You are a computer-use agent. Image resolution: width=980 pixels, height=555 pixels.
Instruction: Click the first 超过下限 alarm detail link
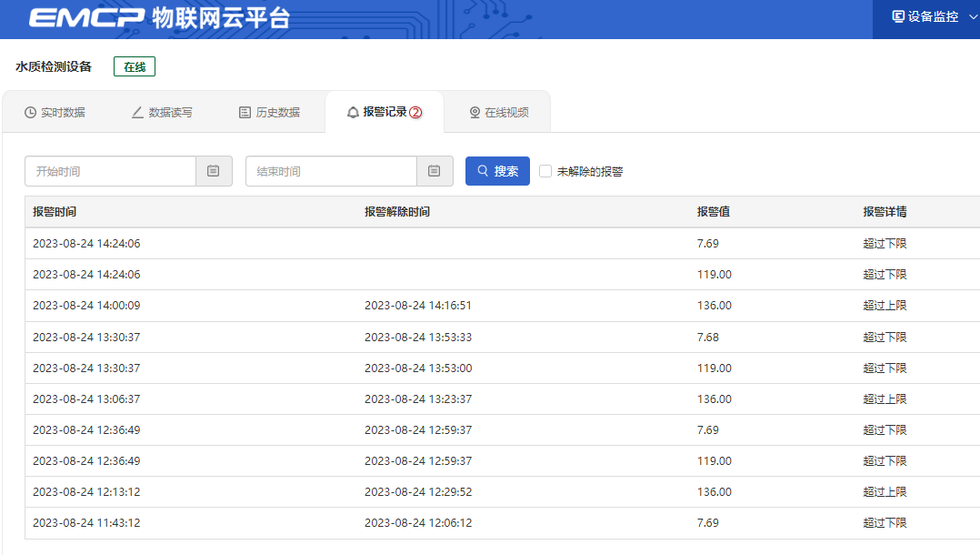(885, 242)
